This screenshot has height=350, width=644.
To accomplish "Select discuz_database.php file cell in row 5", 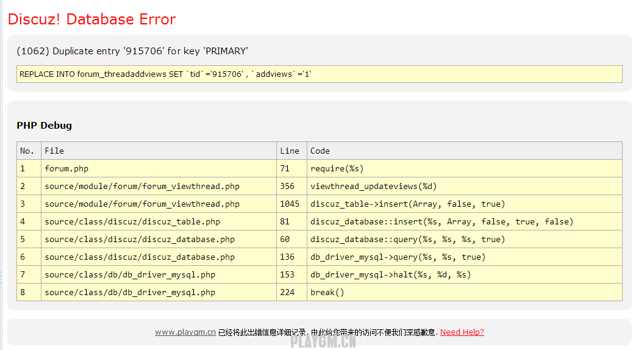I will (159, 239).
